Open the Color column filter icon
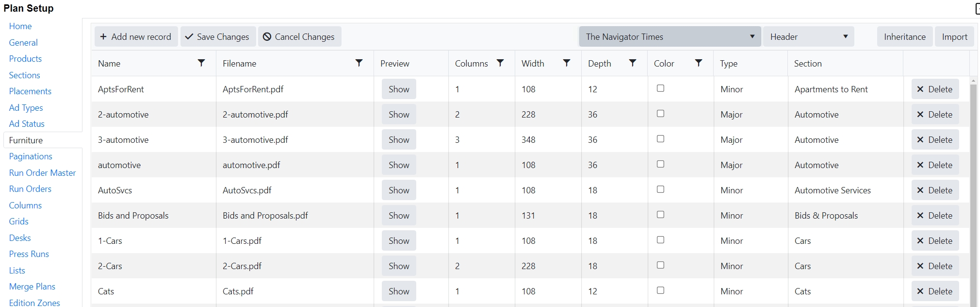Image resolution: width=980 pixels, height=307 pixels. [699, 63]
